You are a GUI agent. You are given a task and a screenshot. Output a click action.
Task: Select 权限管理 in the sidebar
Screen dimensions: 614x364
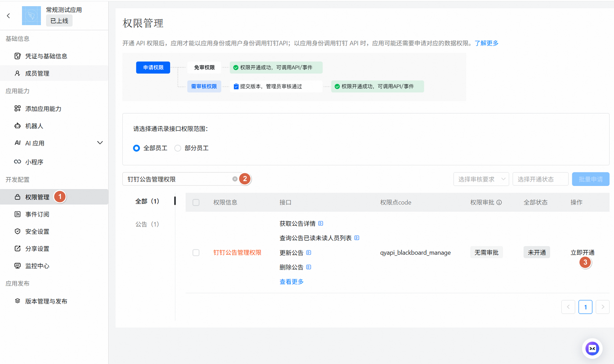point(54,197)
